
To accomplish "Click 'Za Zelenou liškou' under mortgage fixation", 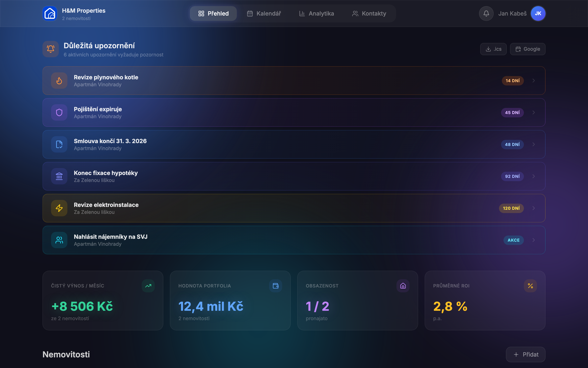I will point(94,180).
